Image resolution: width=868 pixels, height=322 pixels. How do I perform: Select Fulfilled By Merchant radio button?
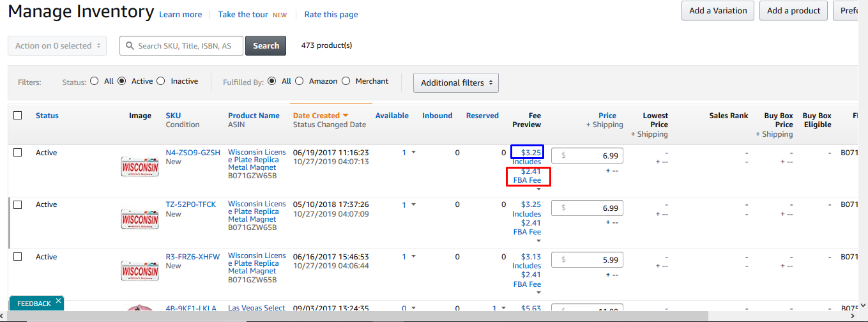(346, 81)
